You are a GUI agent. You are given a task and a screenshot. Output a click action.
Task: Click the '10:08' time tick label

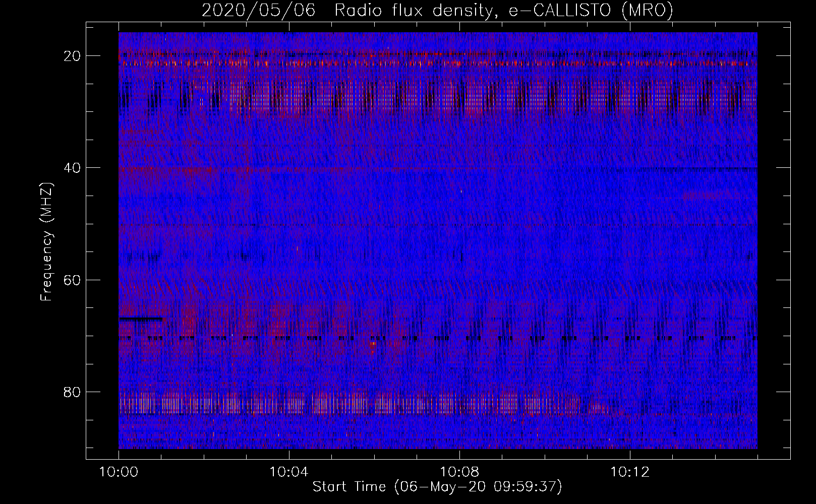tap(459, 472)
